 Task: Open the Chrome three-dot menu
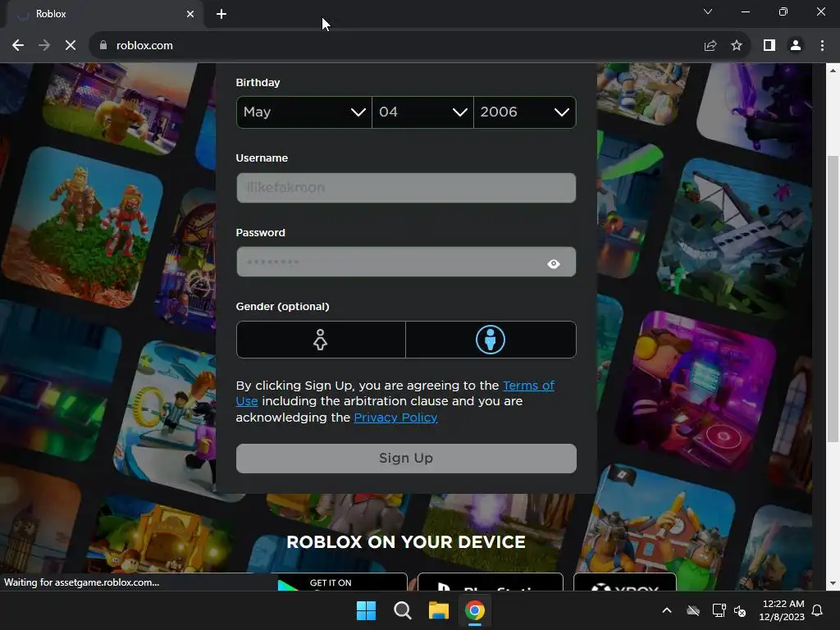pyautogui.click(x=822, y=46)
